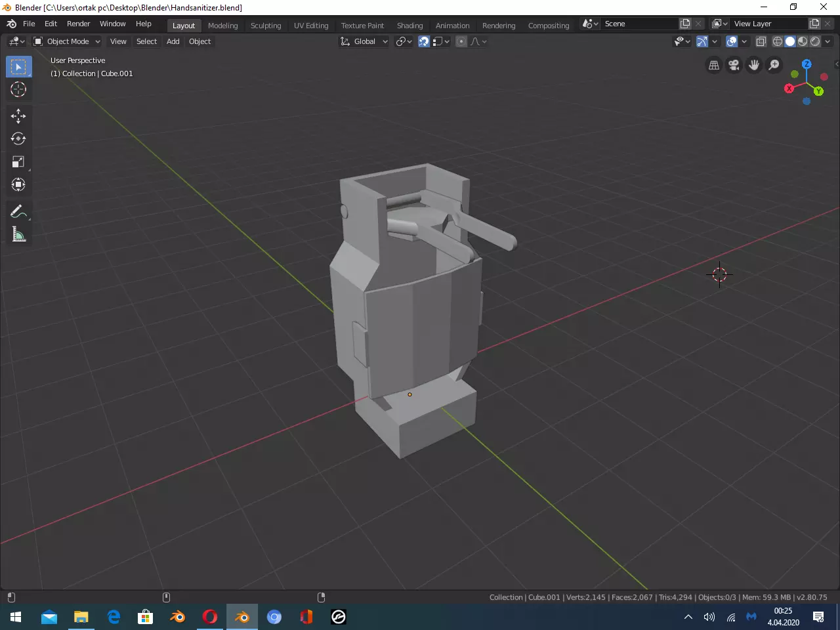
Task: Toggle perspective/orthographic view grid icon
Action: click(x=714, y=65)
